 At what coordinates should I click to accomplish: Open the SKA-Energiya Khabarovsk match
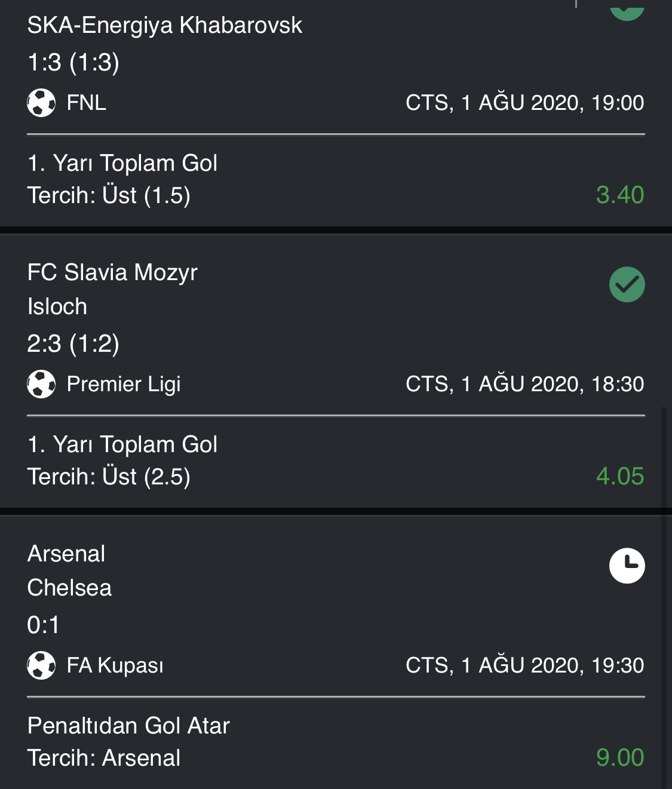[165, 26]
